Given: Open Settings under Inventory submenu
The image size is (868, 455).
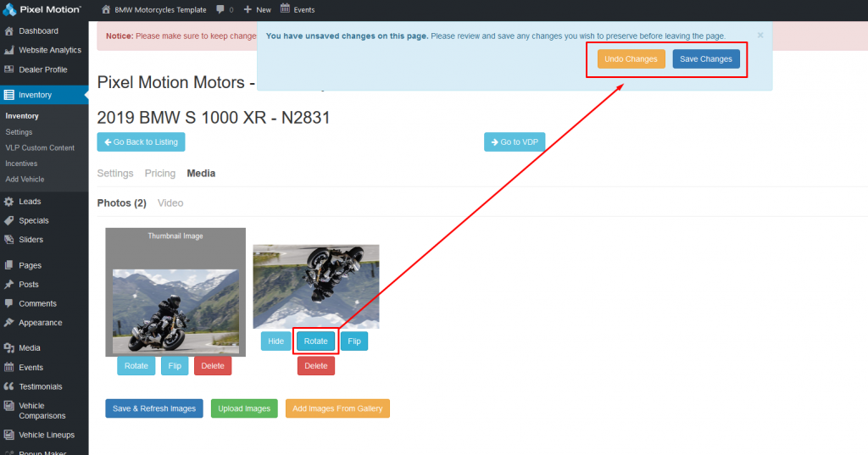Looking at the screenshot, I should (x=19, y=131).
